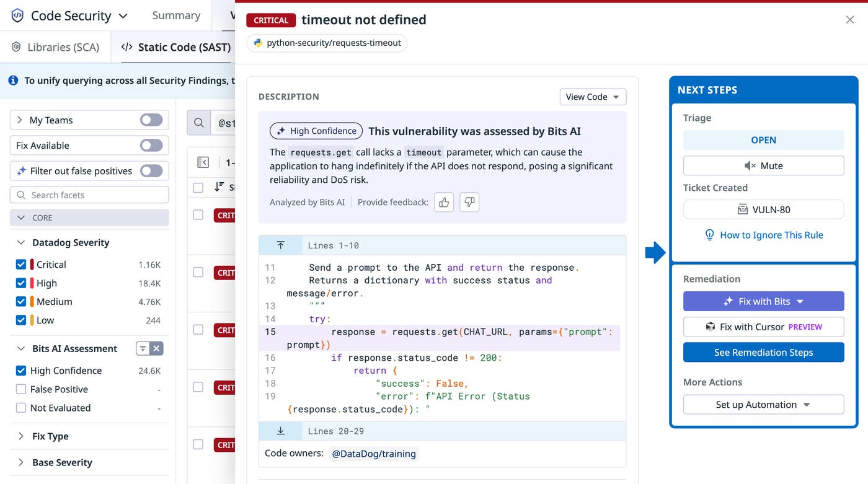Image resolution: width=868 pixels, height=484 pixels.
Task: Expand the Fix Type facet
Action: tap(20, 436)
